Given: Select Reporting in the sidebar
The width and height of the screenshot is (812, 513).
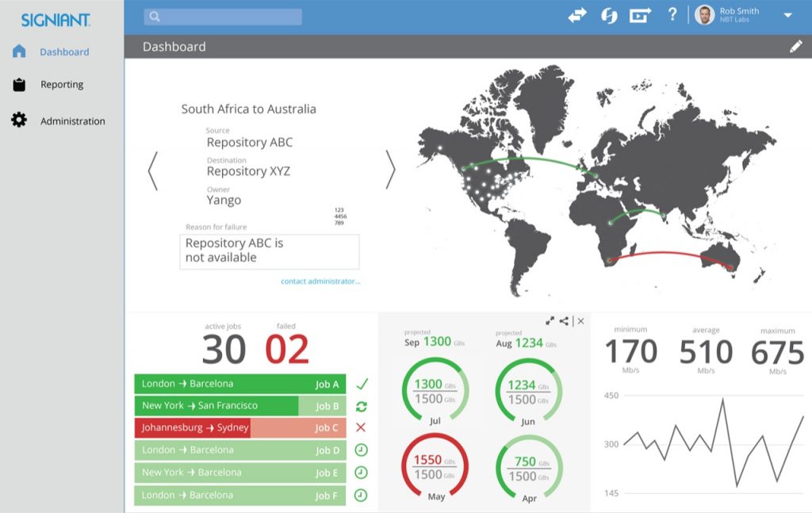Looking at the screenshot, I should pos(62,85).
